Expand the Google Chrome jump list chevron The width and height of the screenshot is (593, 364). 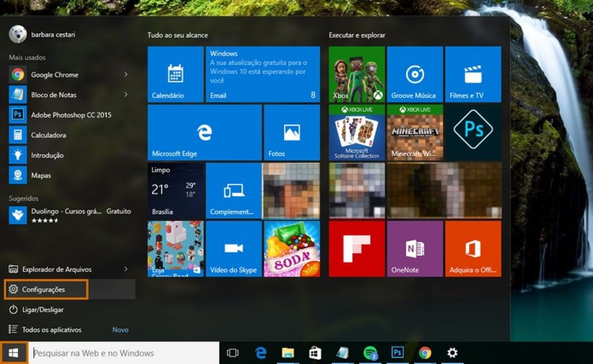pos(126,75)
